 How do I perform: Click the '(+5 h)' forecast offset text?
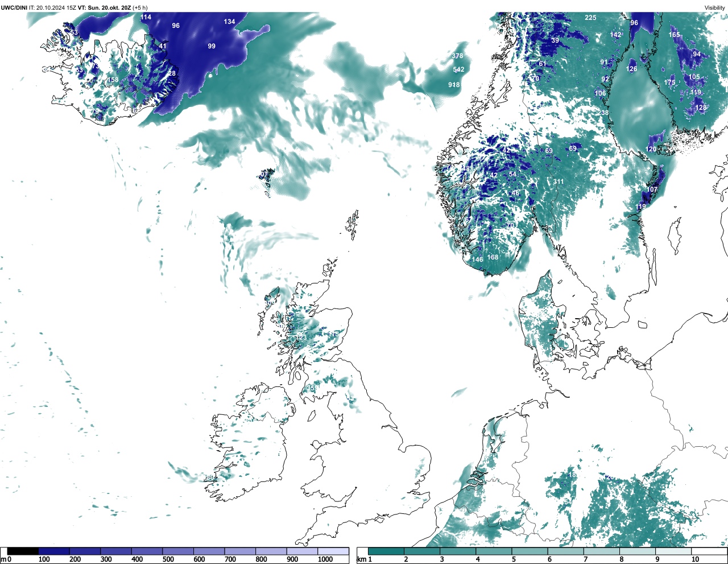tap(140, 8)
